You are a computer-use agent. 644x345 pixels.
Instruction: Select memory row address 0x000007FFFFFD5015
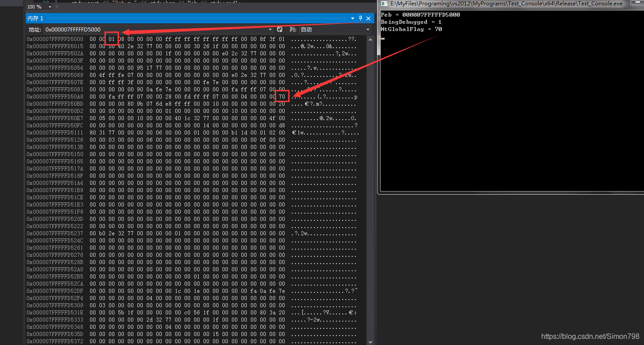(55, 46)
